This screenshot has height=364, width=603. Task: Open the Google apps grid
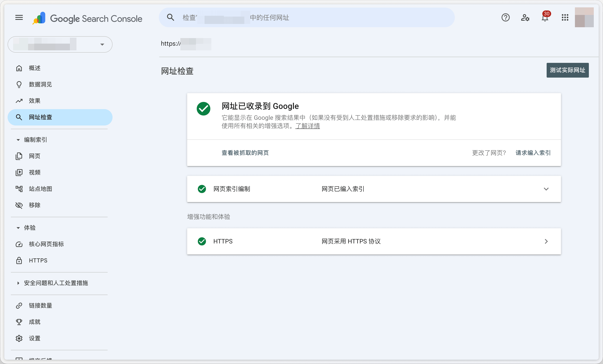[565, 17]
